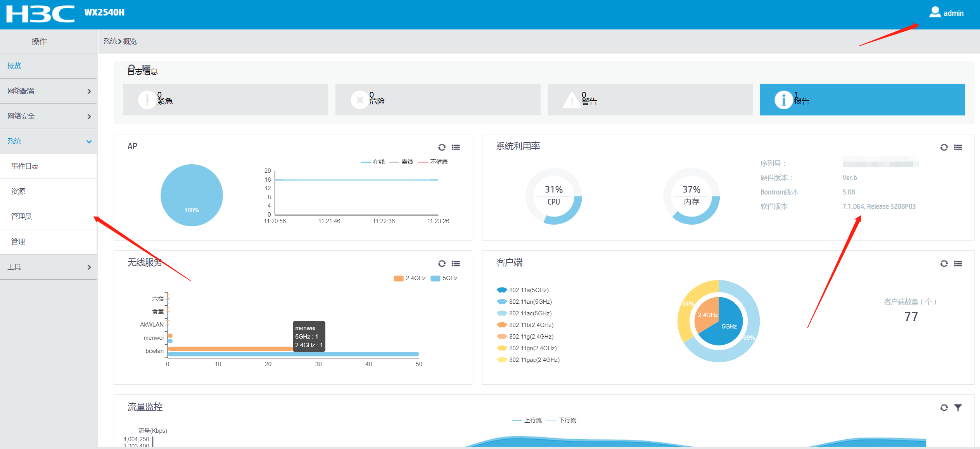
Task: Open 系统利用率 list menu icon
Action: (x=958, y=147)
